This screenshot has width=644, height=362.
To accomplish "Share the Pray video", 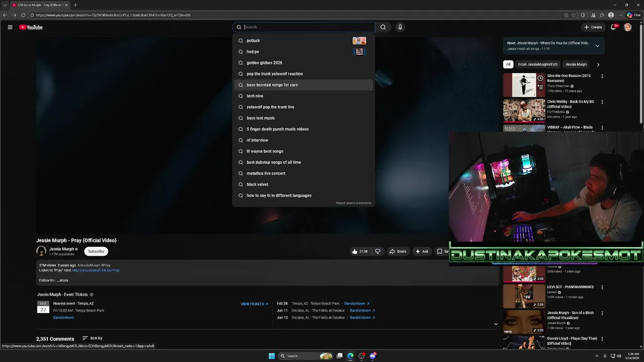I will [397, 251].
